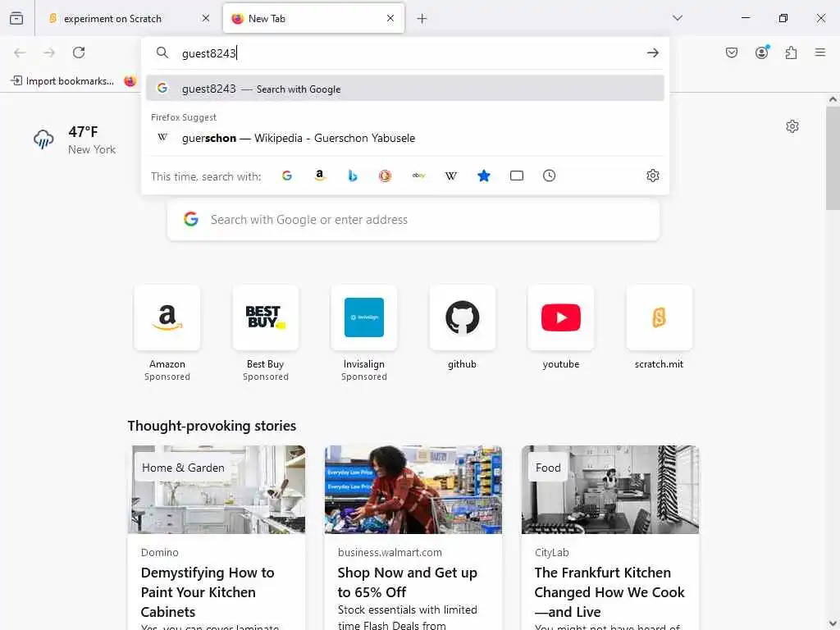Click the Home & Garden story image
Image resolution: width=840 pixels, height=630 pixels.
217,490
